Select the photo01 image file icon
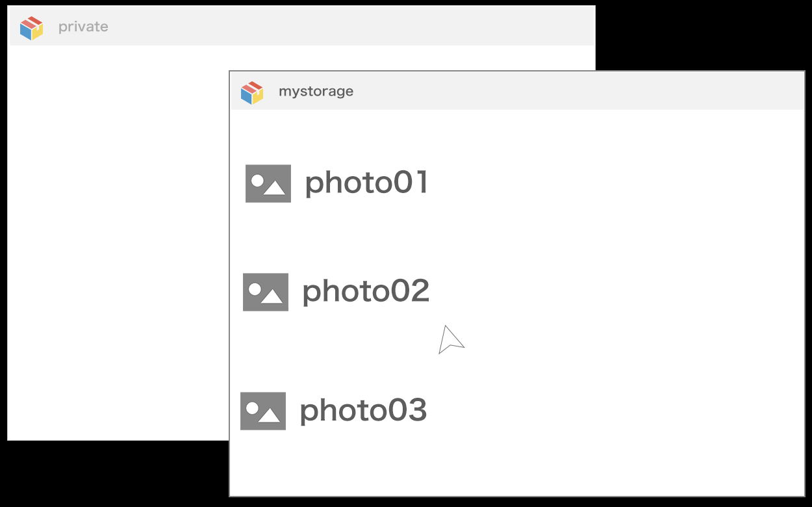Image resolution: width=812 pixels, height=507 pixels. 268,183
